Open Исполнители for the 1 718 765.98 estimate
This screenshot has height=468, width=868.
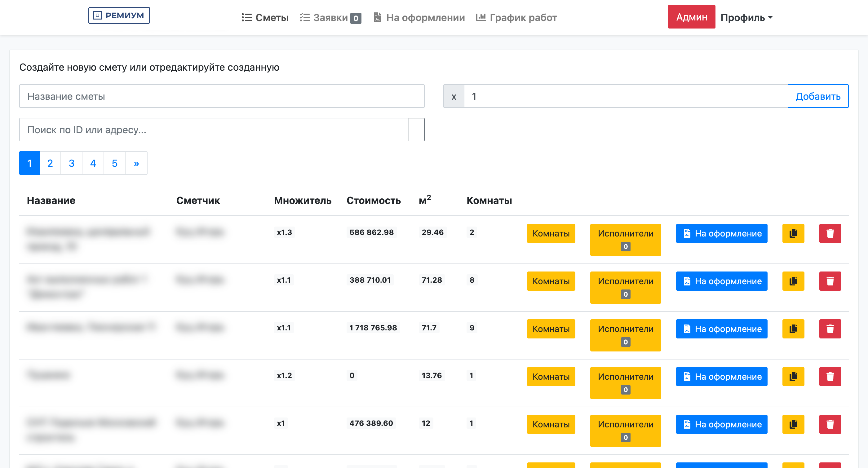625,335
